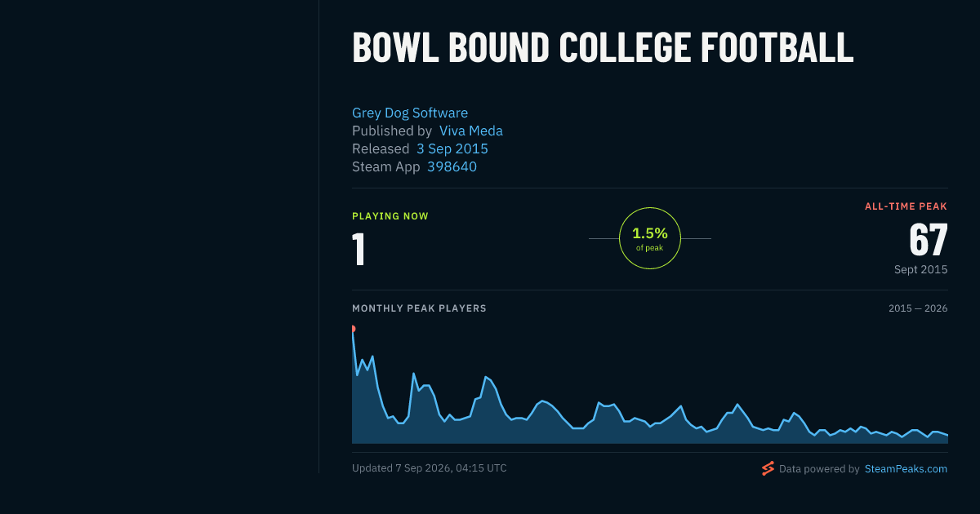Click the all-time peak value 67
980x514 pixels.
[929, 240]
